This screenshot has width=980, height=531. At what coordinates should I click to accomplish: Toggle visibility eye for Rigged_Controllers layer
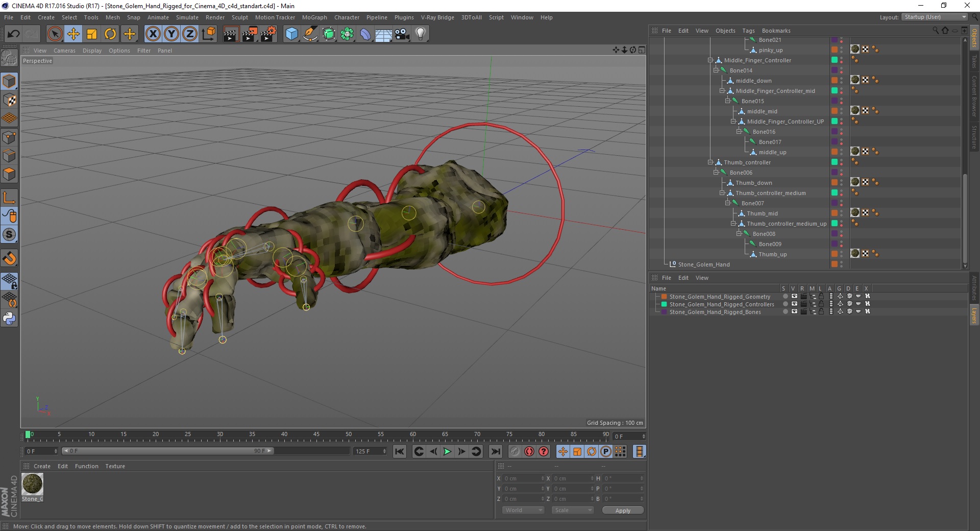pos(794,304)
